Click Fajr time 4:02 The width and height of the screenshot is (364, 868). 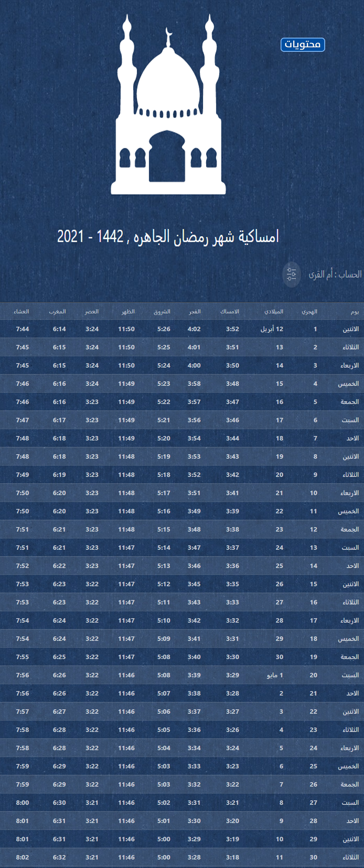tap(194, 329)
